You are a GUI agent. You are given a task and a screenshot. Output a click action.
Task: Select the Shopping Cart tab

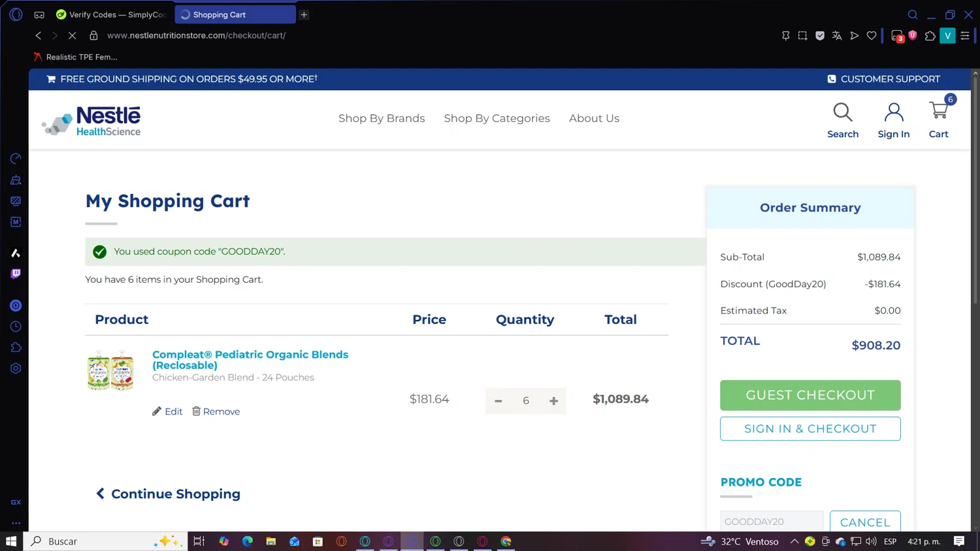coord(235,14)
